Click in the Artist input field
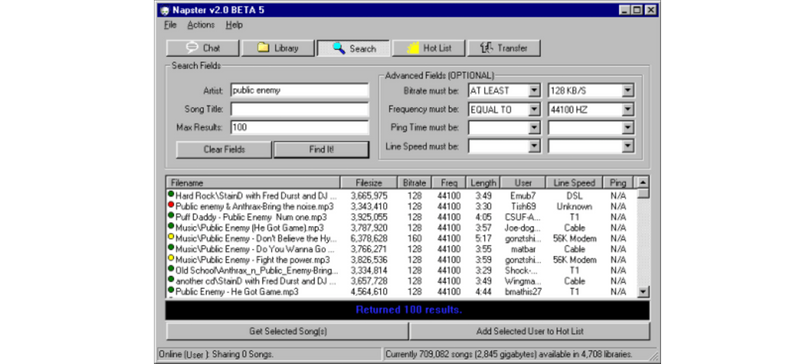804x364 pixels. point(299,90)
